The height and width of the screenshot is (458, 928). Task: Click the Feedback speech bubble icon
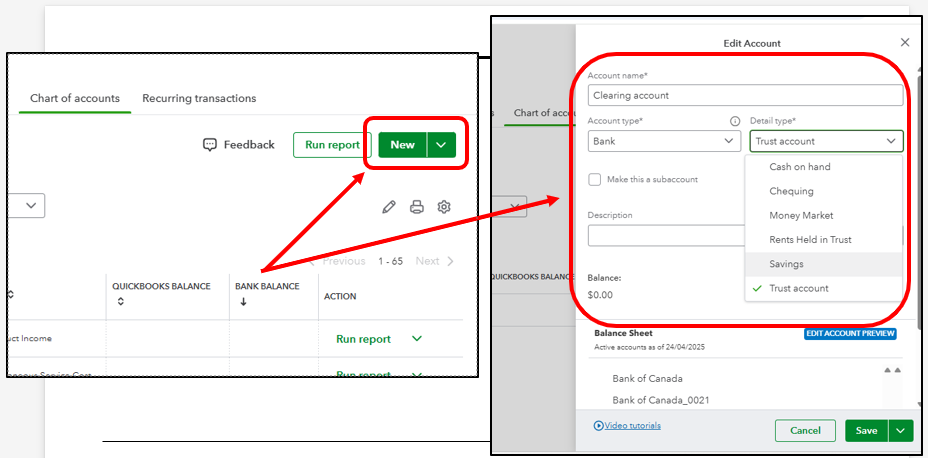tap(210, 145)
